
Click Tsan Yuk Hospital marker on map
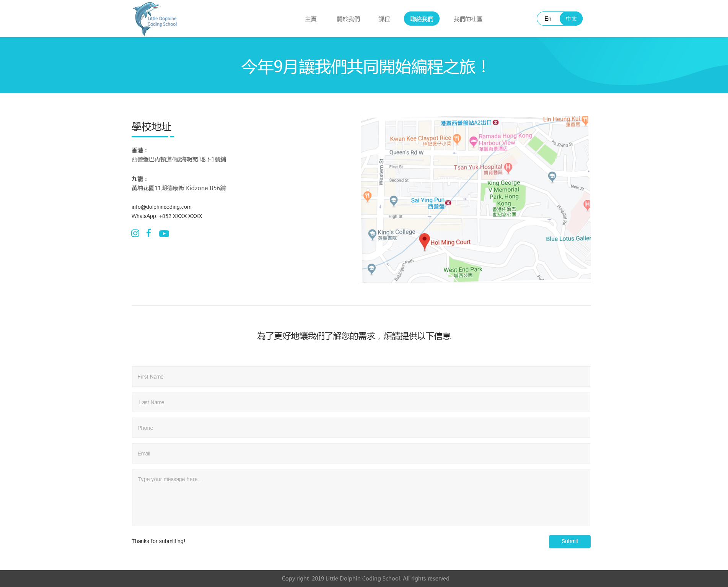point(508,167)
